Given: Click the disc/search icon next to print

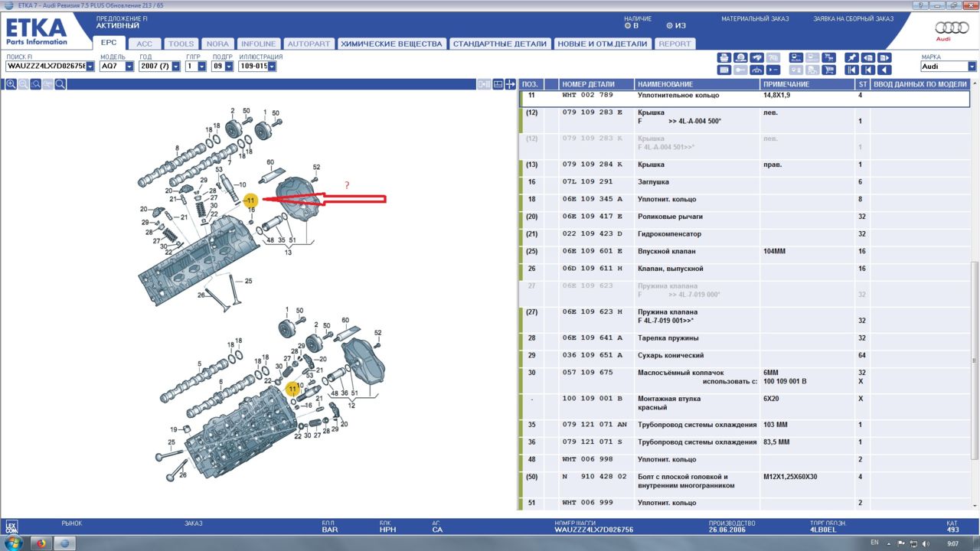Looking at the screenshot, I should pos(740,57).
